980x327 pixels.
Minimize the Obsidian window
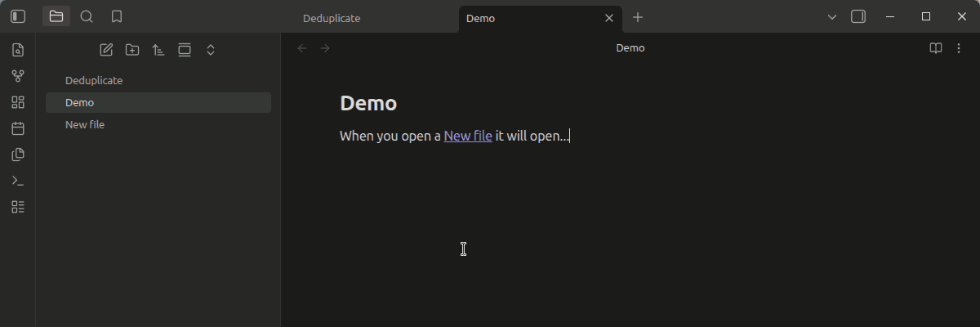[x=890, y=16]
